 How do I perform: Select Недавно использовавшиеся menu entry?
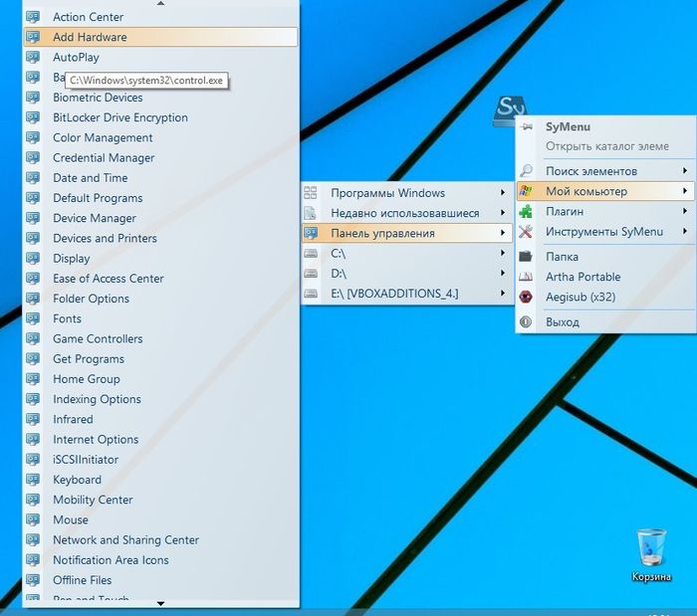[x=404, y=213]
